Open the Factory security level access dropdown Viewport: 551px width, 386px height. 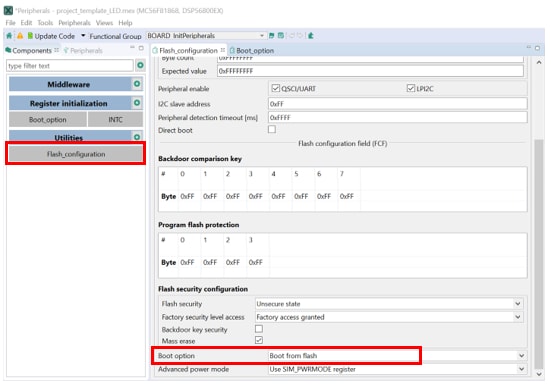[x=389, y=317]
